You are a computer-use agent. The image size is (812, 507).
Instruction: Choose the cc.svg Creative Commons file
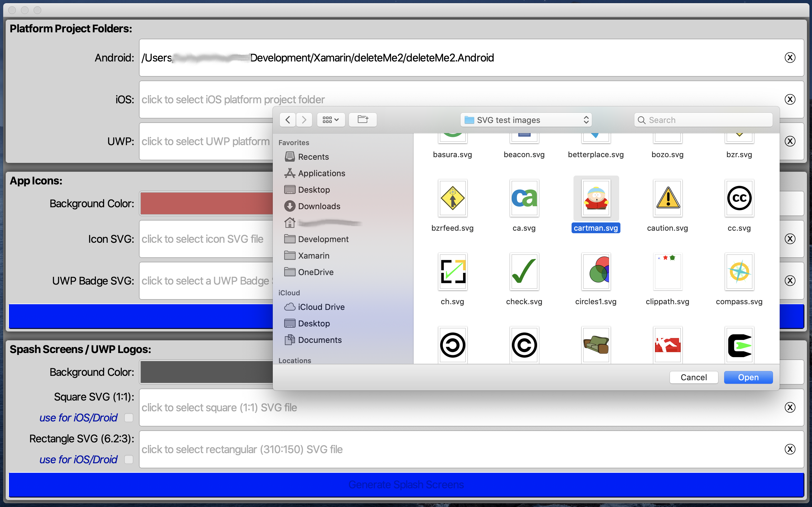pyautogui.click(x=739, y=198)
